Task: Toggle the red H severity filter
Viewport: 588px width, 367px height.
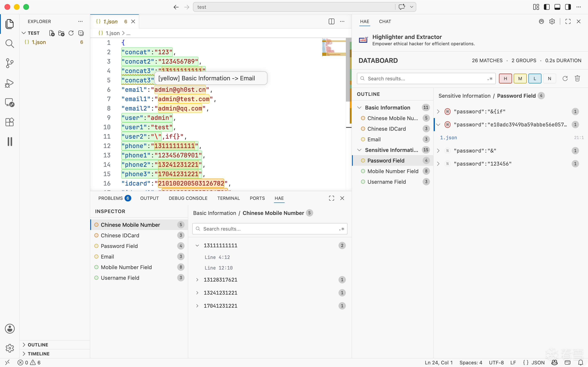Action: [x=505, y=78]
